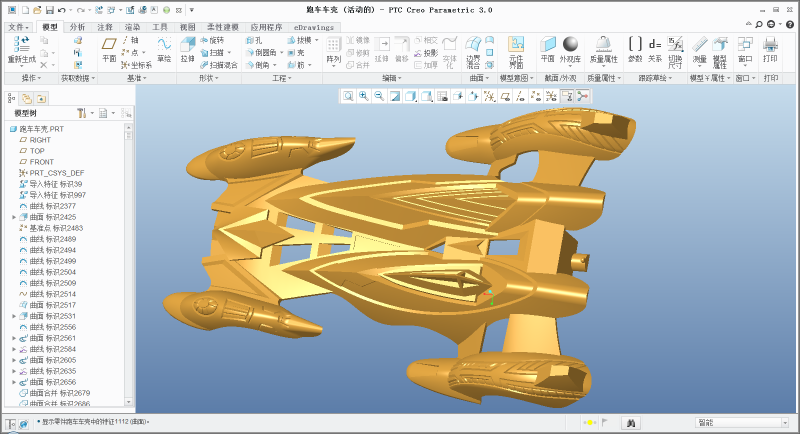Expand 曲线 标识2584 tree node
The width and height of the screenshot is (800, 434).
[14, 349]
